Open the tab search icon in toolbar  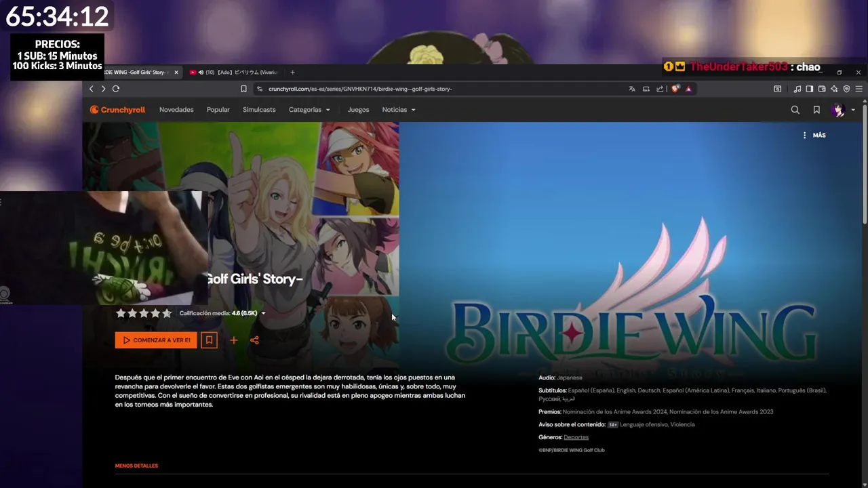(x=778, y=89)
